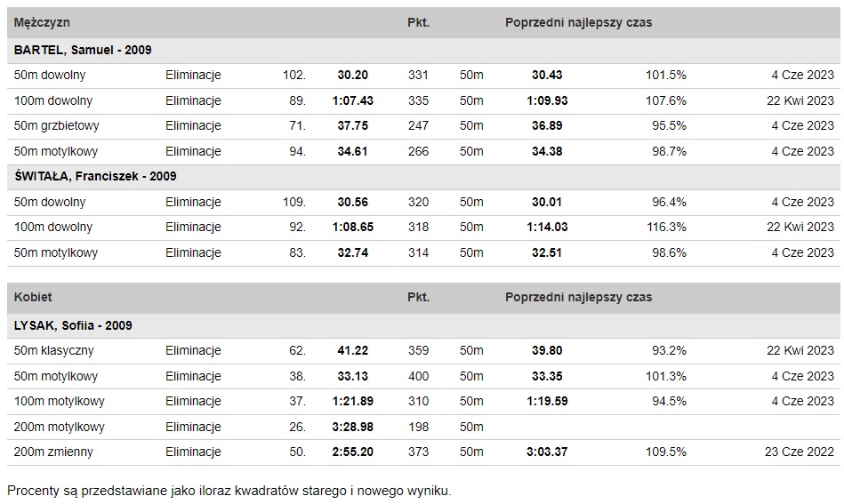The height and width of the screenshot is (504, 844).
Task: Click Świtała's 50m dowolny time 30.56
Action: click(x=352, y=203)
